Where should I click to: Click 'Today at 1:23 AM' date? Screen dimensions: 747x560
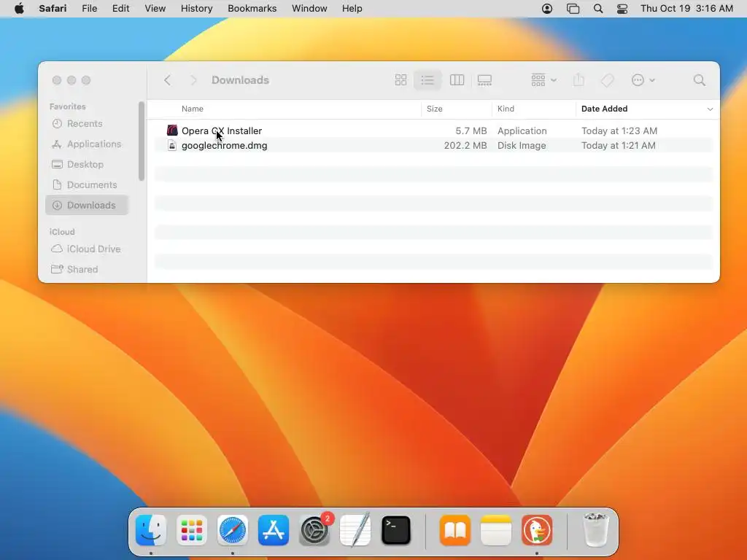pyautogui.click(x=619, y=131)
